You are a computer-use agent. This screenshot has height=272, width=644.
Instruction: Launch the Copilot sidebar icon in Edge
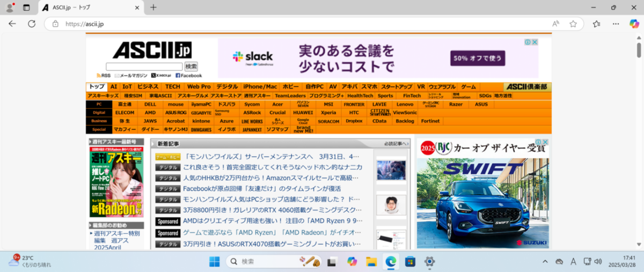point(634,24)
